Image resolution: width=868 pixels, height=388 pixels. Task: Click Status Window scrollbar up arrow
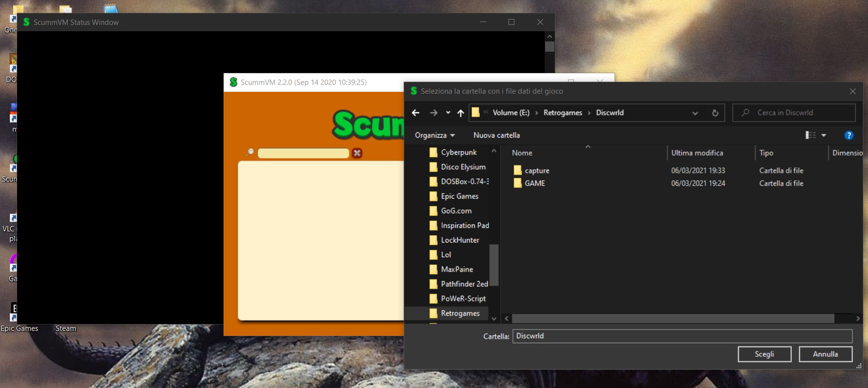pyautogui.click(x=550, y=36)
